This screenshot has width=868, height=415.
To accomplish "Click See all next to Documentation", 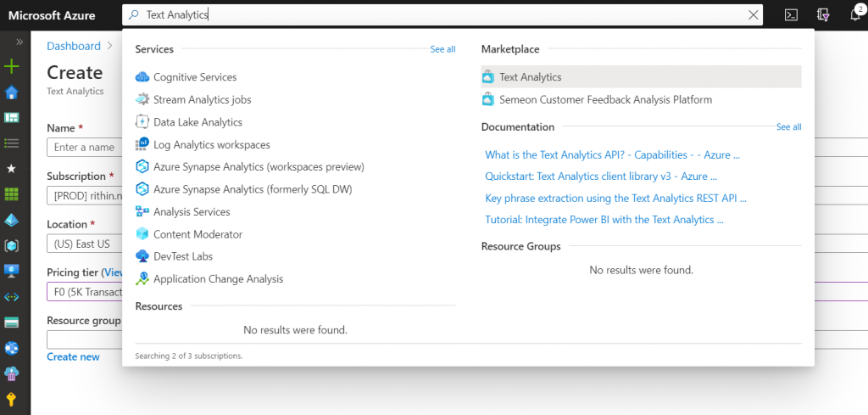I will (788, 126).
